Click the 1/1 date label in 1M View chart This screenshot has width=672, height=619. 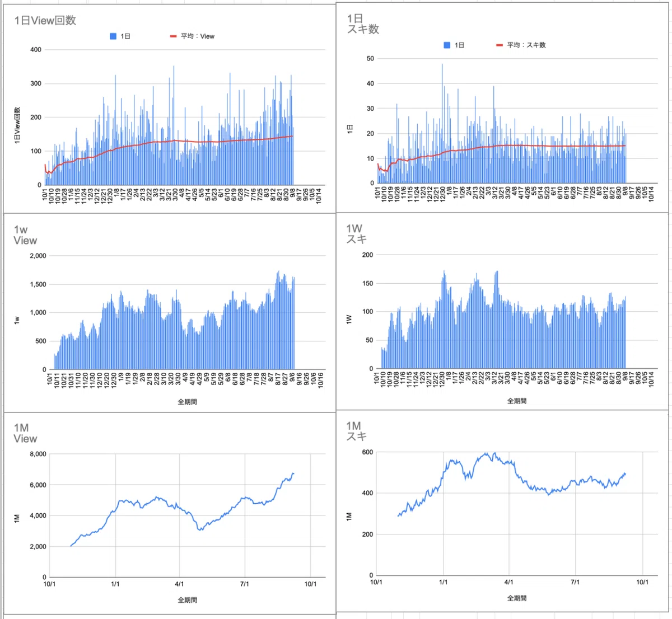pos(115,584)
